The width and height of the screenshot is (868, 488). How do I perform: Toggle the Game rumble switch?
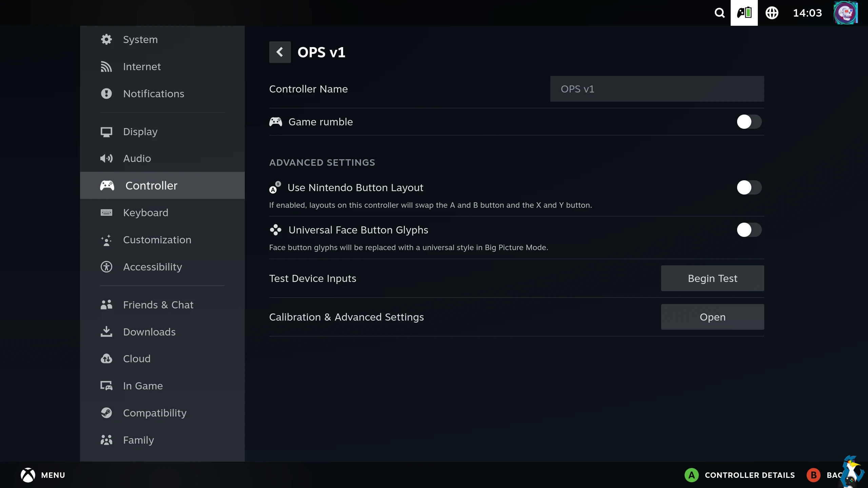click(749, 122)
